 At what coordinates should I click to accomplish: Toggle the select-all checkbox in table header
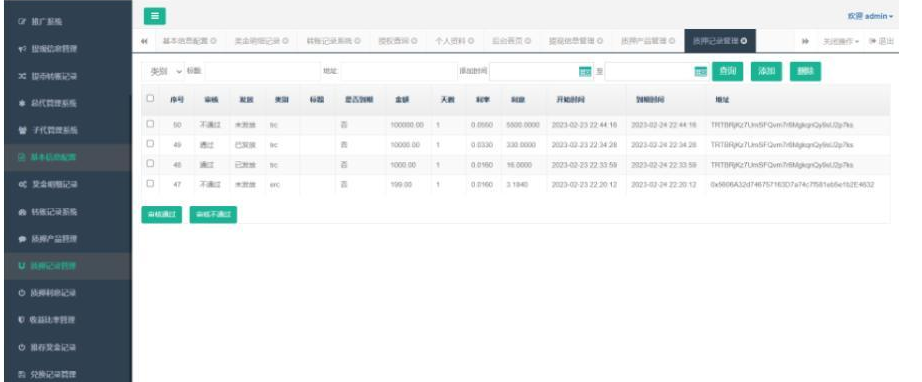[x=150, y=99]
